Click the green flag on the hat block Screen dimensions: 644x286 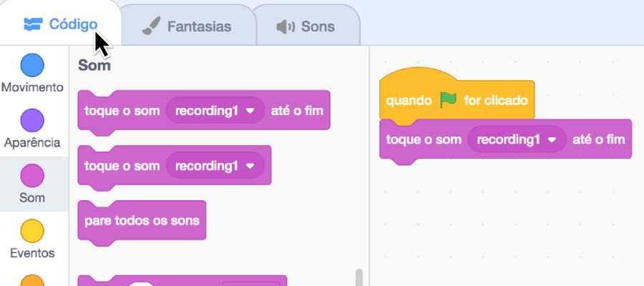tap(448, 100)
